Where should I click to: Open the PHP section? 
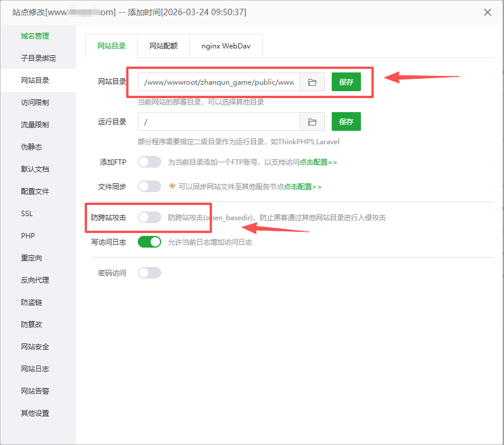point(28,236)
